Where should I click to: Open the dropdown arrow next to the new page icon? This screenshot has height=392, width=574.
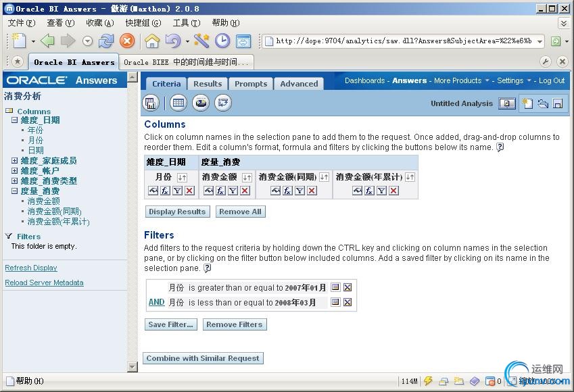point(33,41)
